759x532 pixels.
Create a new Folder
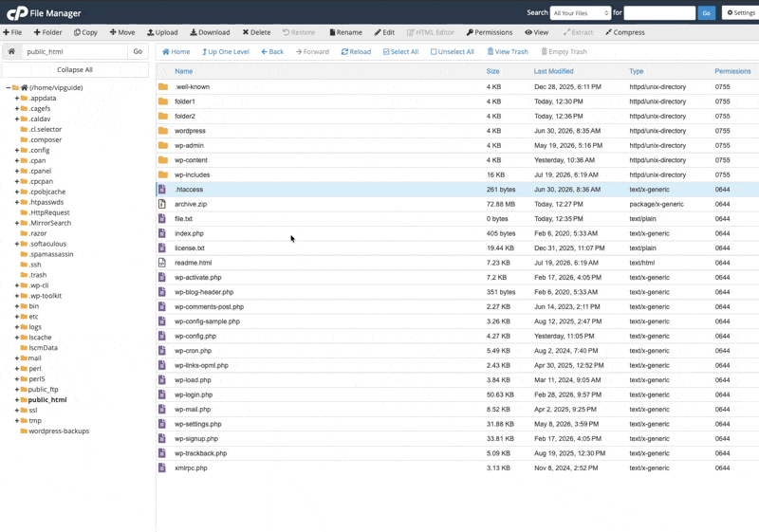click(48, 32)
